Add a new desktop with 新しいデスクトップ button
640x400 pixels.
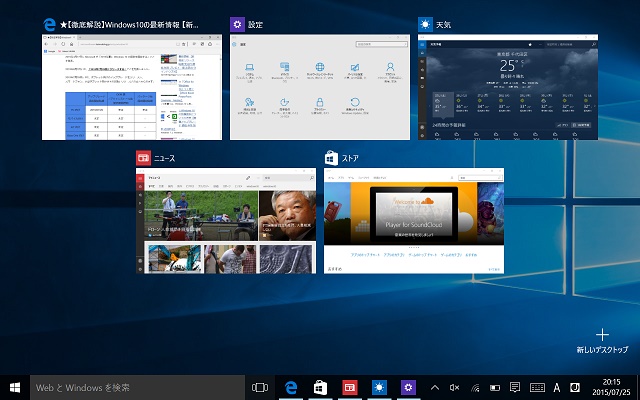tap(602, 341)
